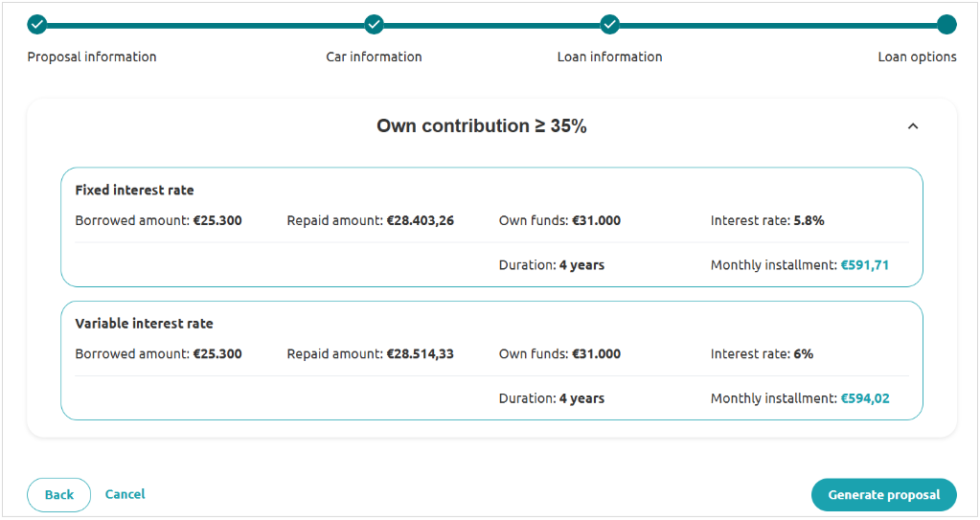The height and width of the screenshot is (520, 980).
Task: Click the €594,02 monthly installment value
Action: coord(864,398)
